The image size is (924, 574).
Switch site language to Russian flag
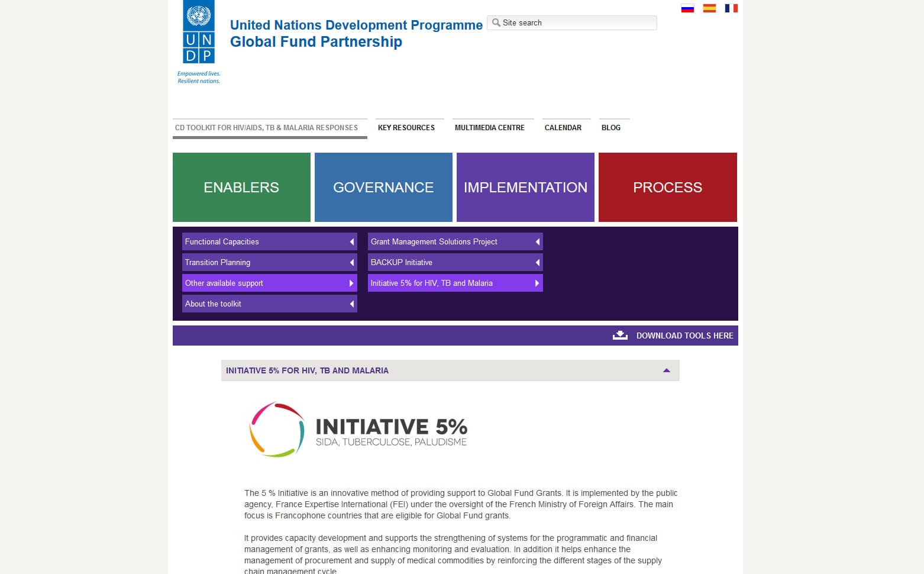pyautogui.click(x=687, y=8)
